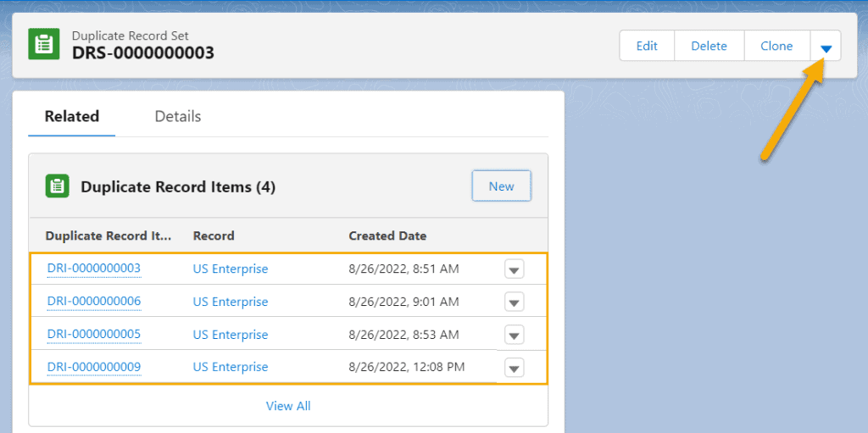
Task: Open the DRI-0000000006 record item link
Action: [x=94, y=301]
